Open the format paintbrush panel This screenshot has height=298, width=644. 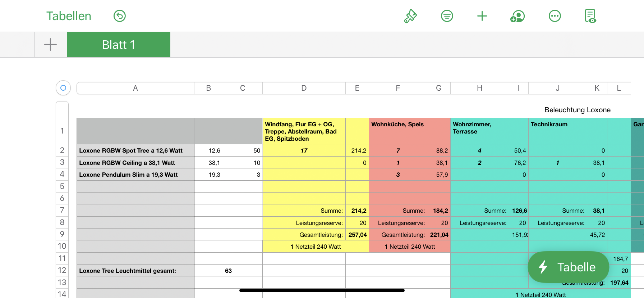tap(410, 16)
